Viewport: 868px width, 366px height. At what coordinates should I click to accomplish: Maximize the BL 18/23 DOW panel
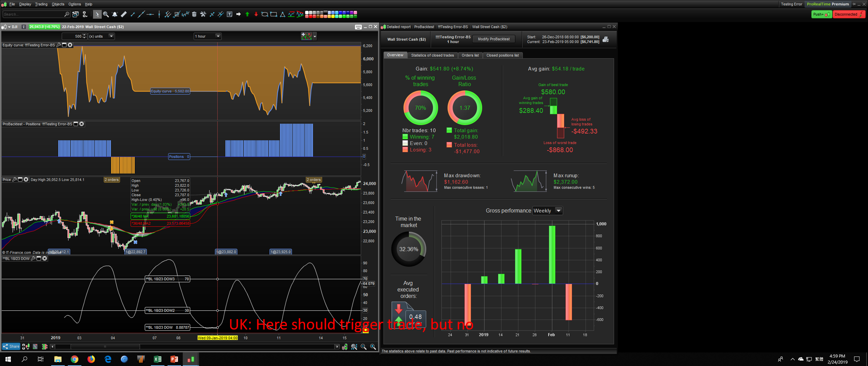coord(39,258)
